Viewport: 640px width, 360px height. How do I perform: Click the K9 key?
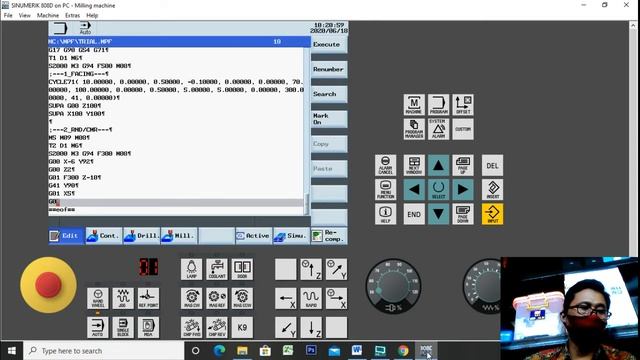coord(242,327)
